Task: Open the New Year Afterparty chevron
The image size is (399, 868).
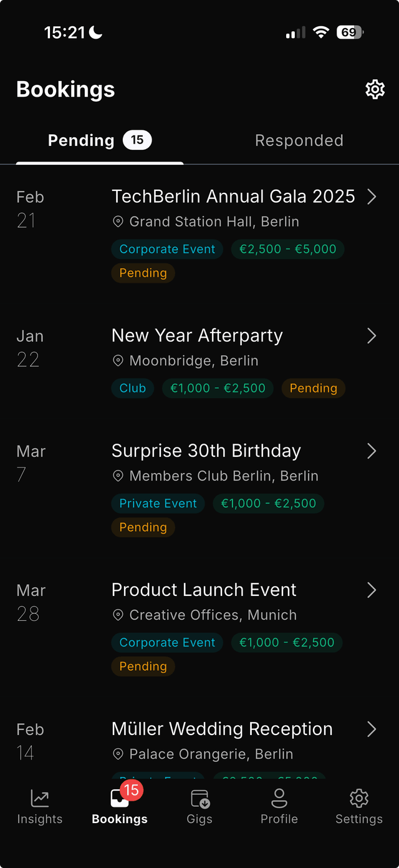Action: (372, 335)
